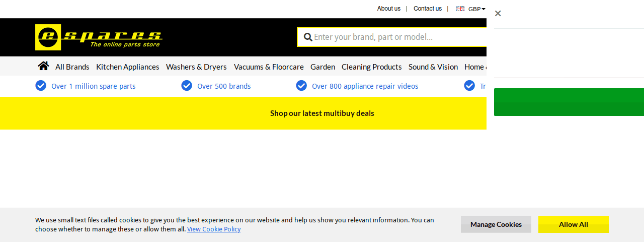Screen dimensions: 644x242
Task: Open the GBP currency dropdown
Action: click(476, 9)
